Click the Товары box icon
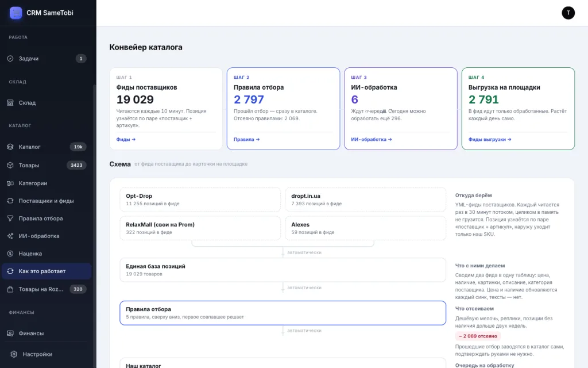 (10, 165)
